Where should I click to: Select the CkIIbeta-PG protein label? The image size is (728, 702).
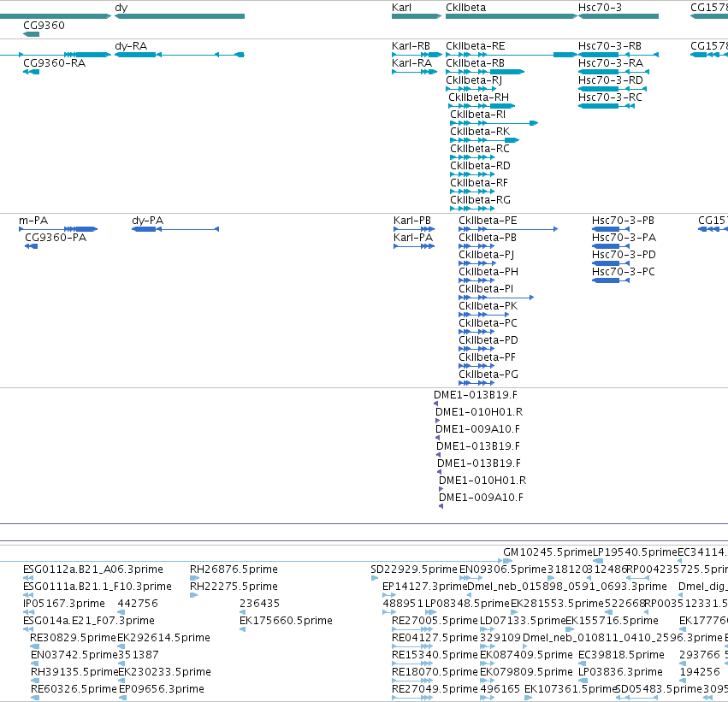(488, 375)
